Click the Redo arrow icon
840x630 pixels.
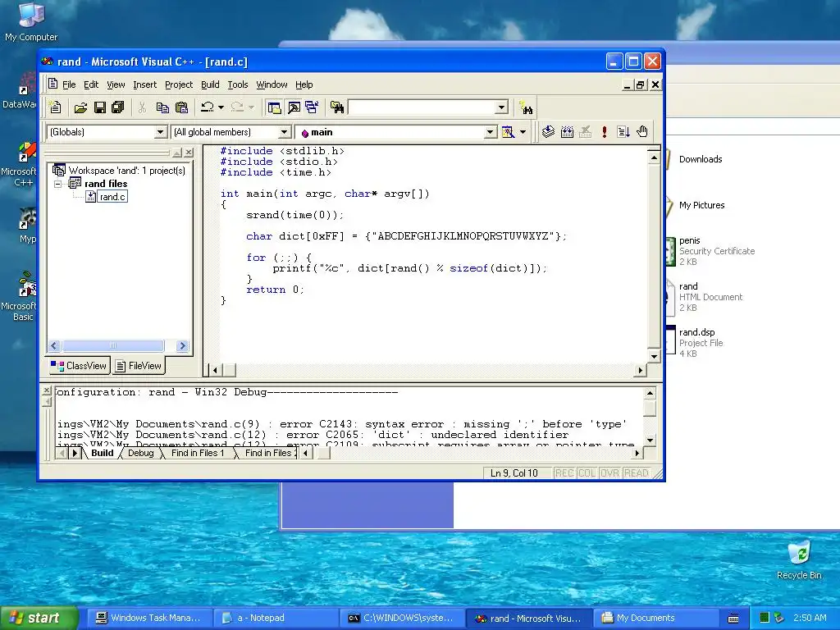click(x=237, y=107)
